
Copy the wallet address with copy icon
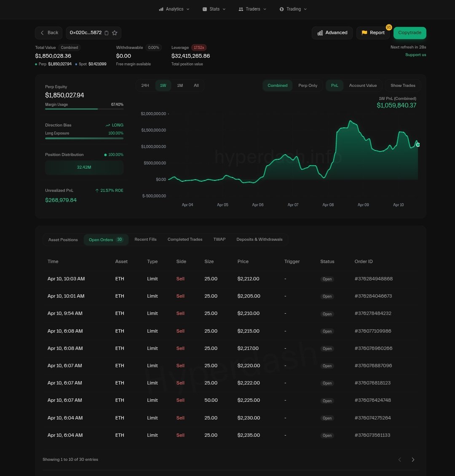(x=107, y=33)
